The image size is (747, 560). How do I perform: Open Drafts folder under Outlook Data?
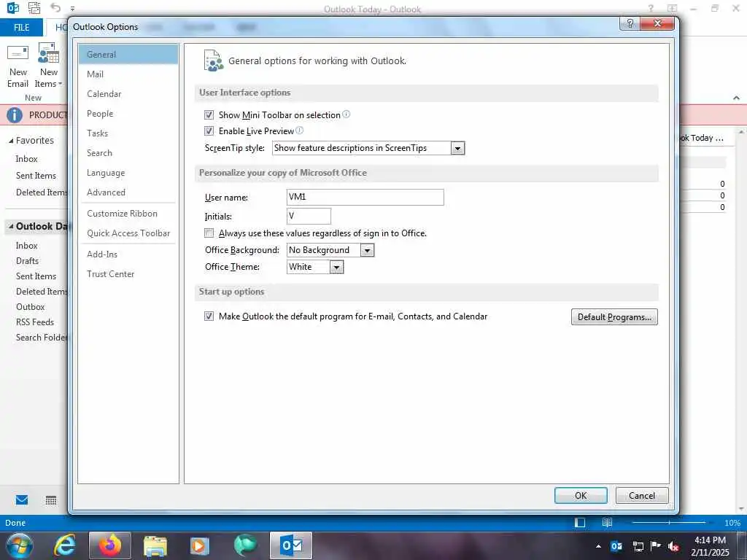coord(27,260)
